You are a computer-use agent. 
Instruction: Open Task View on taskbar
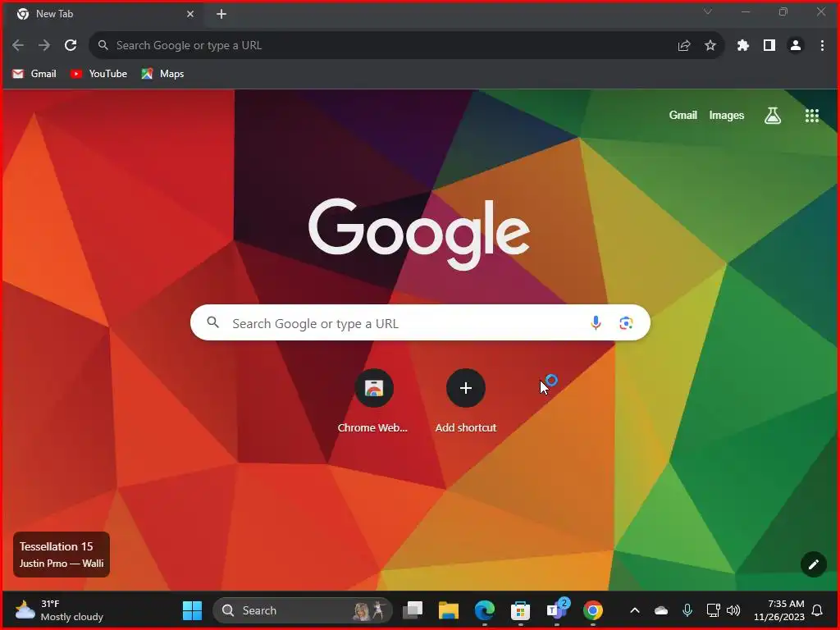[413, 610]
